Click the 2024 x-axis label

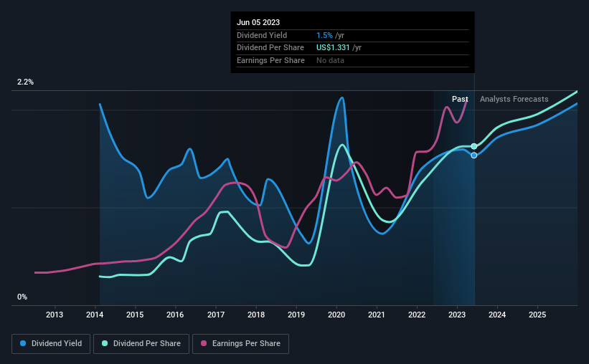(497, 315)
